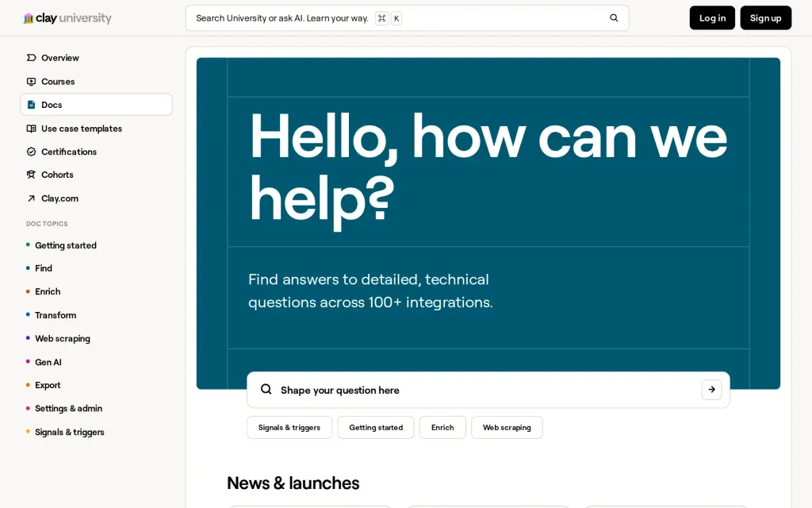Image resolution: width=812 pixels, height=508 pixels.
Task: Click the top Search University input
Action: click(407, 18)
